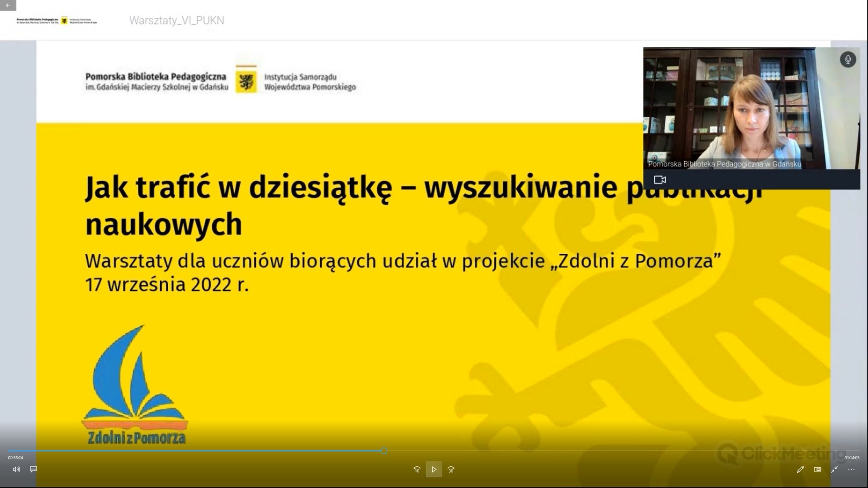Click the back arrow in top-left corner

pyautogui.click(x=8, y=5)
